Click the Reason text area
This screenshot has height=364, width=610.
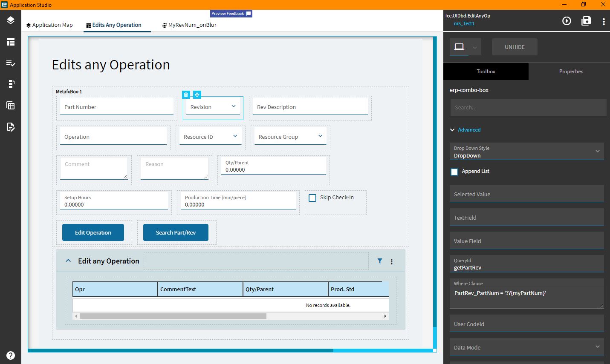coord(174,168)
